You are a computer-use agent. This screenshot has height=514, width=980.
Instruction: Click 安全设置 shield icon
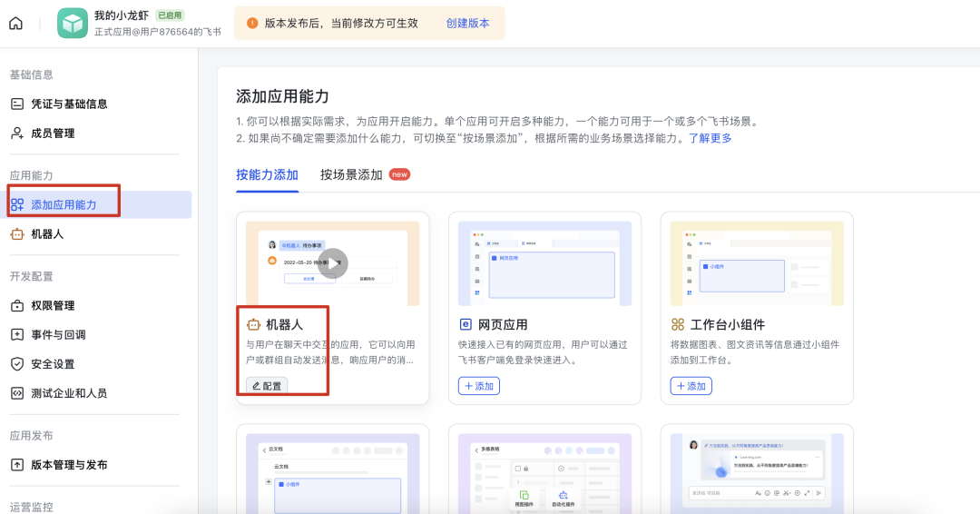(x=17, y=364)
